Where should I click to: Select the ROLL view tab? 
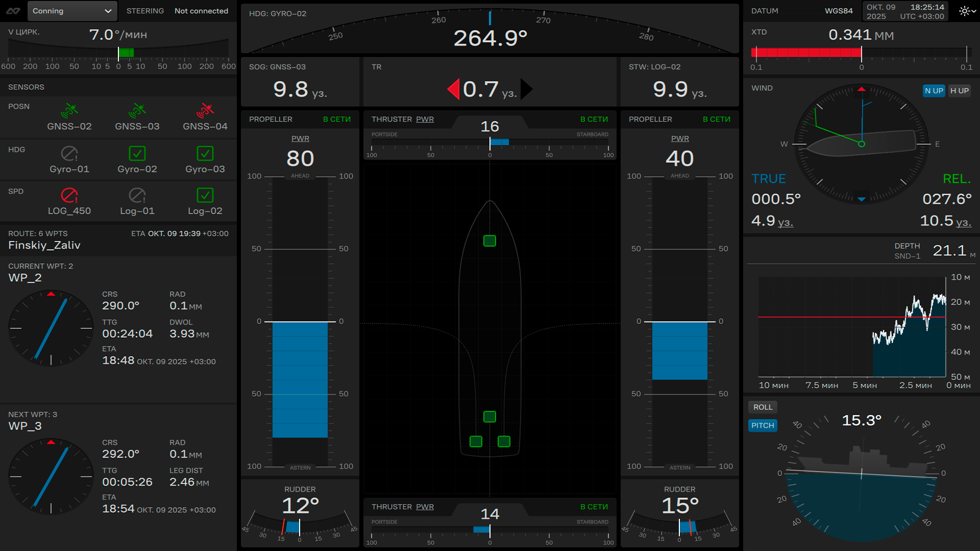point(763,407)
